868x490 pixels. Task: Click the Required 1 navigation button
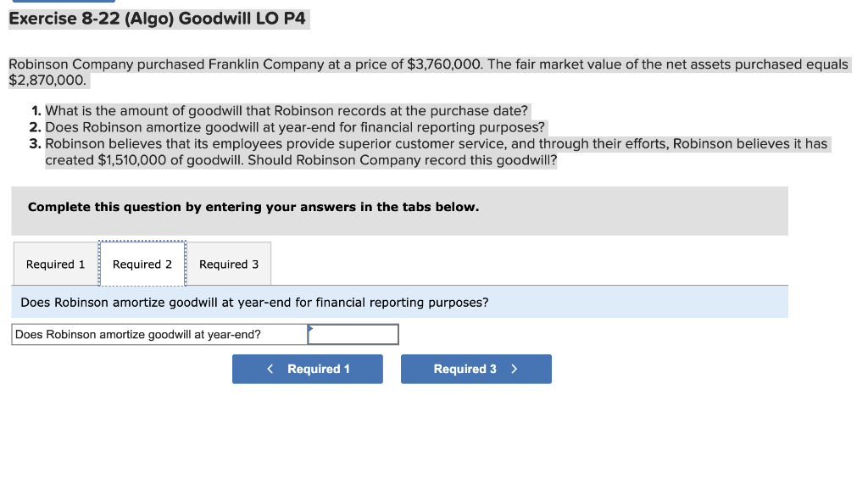[x=307, y=369]
